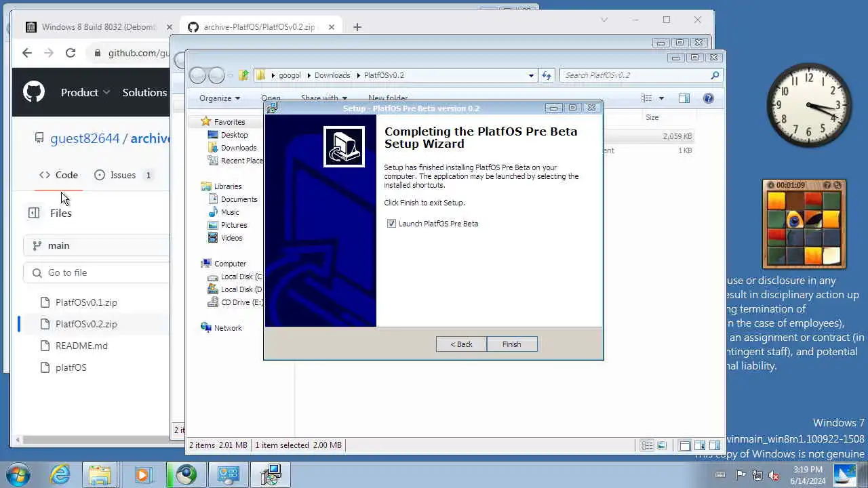The image size is (868, 488).
Task: Change the view icon in Explorer toolbar
Action: (x=647, y=98)
